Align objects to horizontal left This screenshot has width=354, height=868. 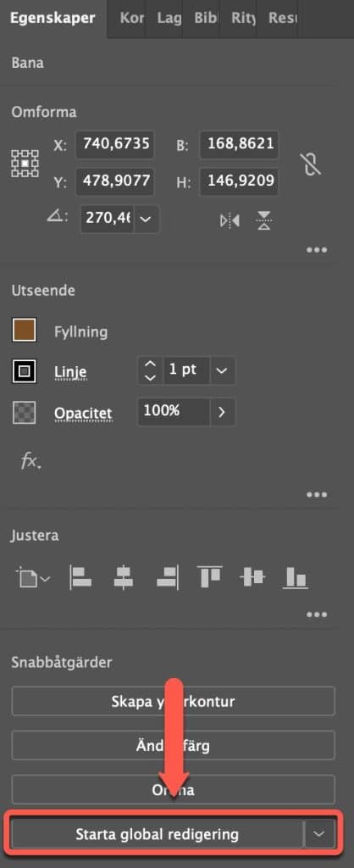coord(80,577)
